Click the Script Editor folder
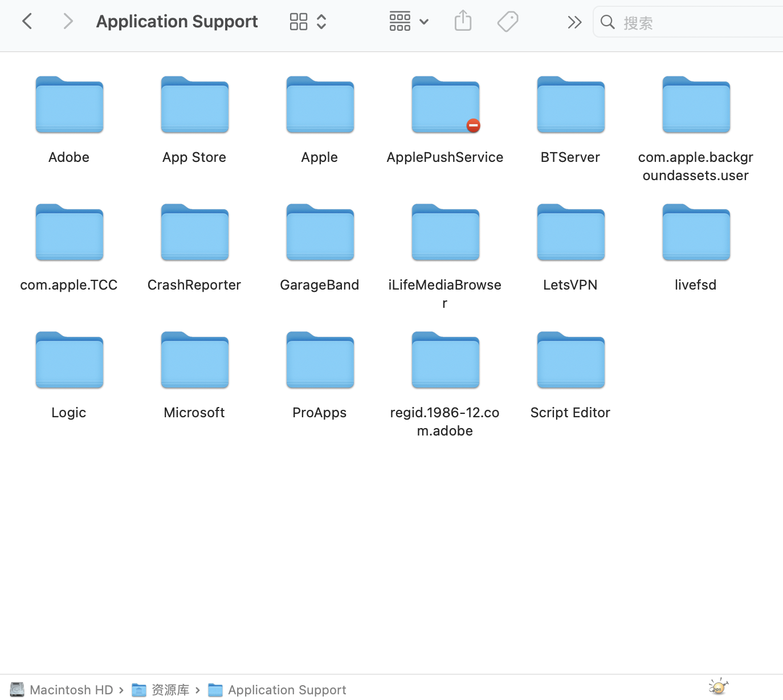Screen dimensions: 783x700 [571, 361]
